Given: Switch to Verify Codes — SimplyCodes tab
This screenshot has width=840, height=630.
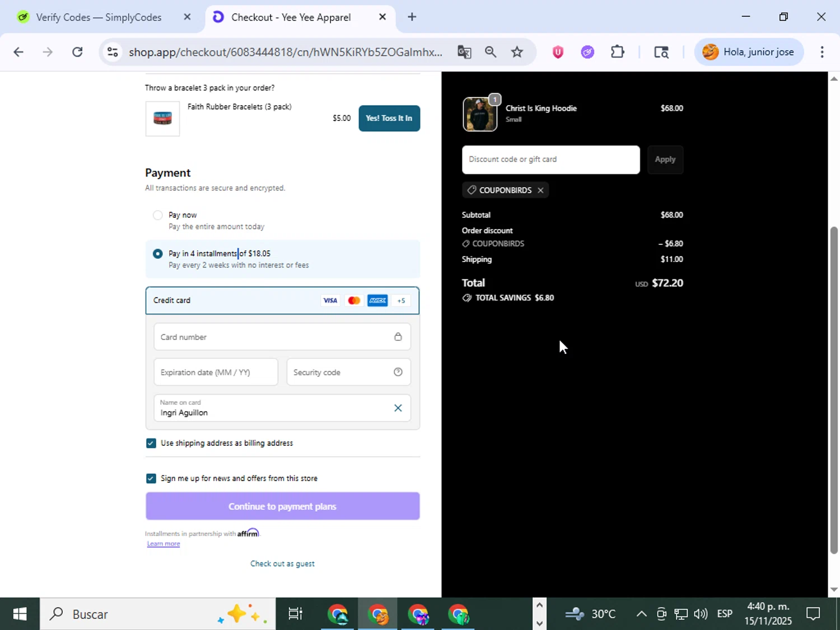Looking at the screenshot, I should tap(99, 17).
